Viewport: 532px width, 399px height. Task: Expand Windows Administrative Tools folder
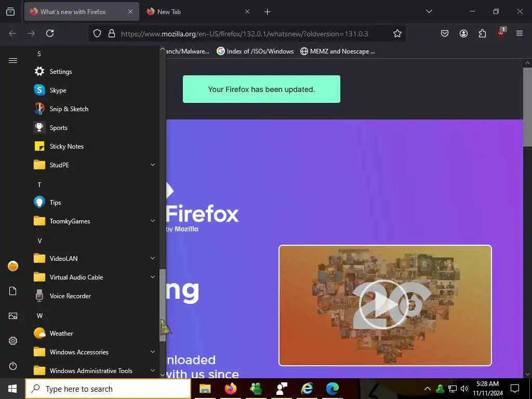tap(95, 371)
